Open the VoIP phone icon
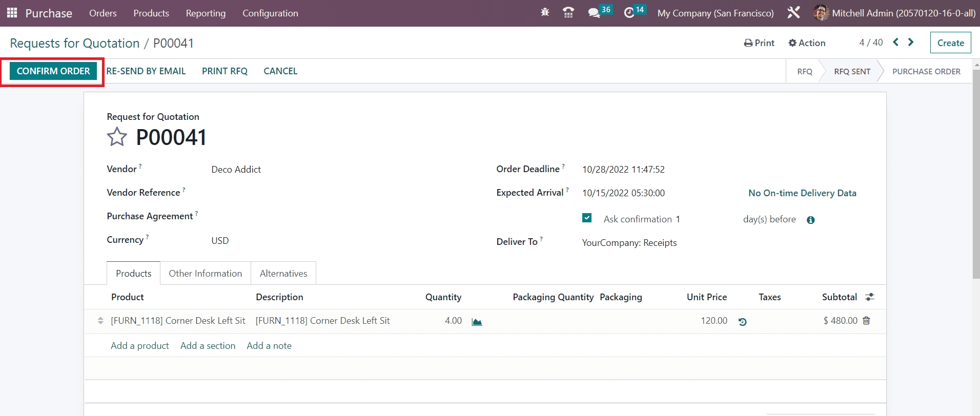The height and width of the screenshot is (416, 980). point(568,13)
